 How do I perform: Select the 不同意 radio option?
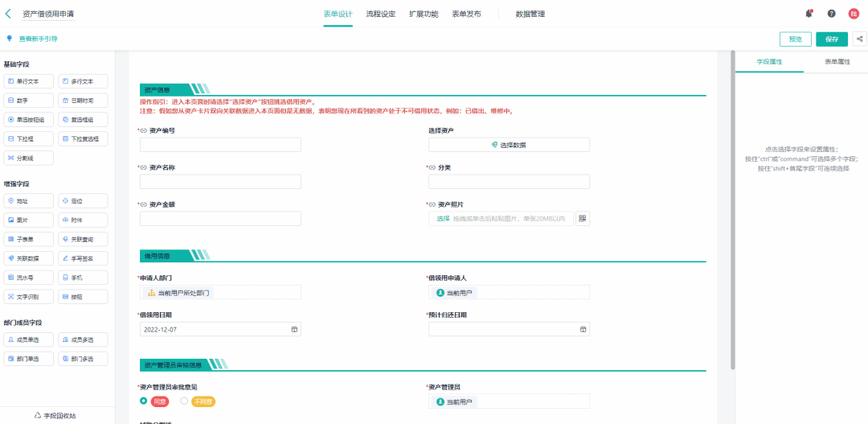coord(184,401)
